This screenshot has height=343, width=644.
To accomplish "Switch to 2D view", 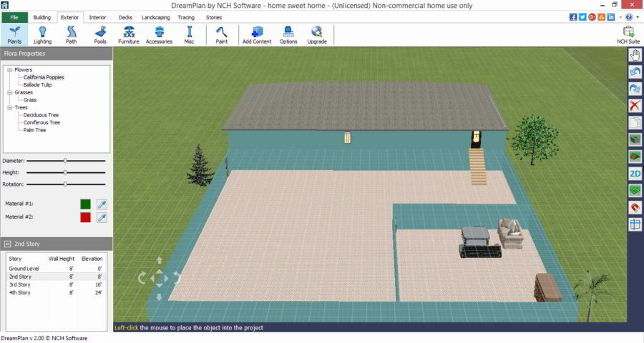I will [x=635, y=174].
